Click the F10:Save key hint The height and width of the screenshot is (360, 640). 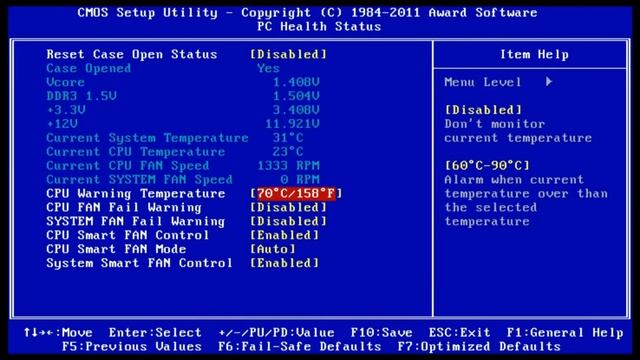(x=382, y=333)
